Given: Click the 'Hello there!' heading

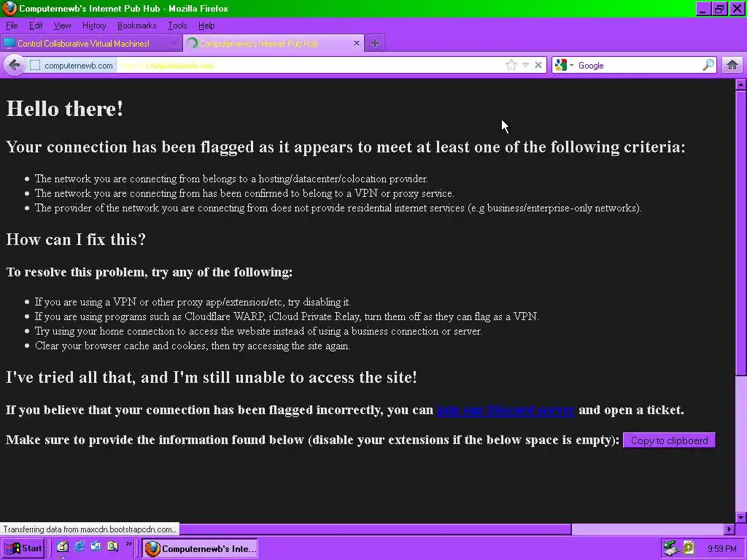Looking at the screenshot, I should tap(65, 109).
